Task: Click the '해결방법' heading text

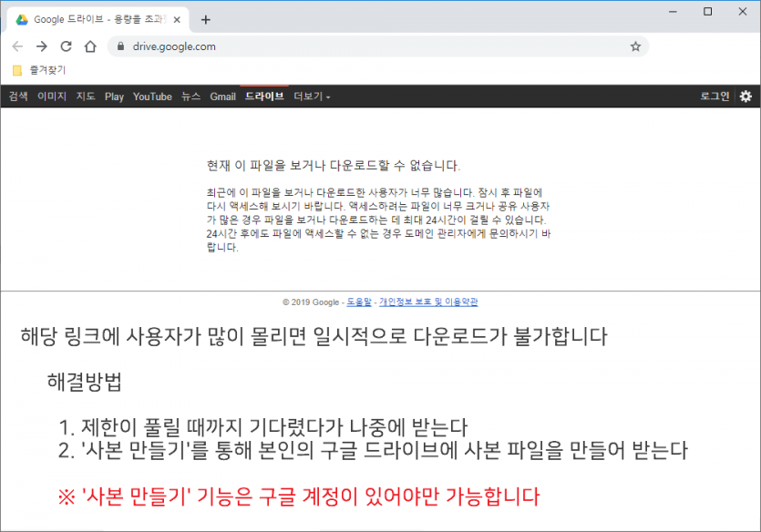Action: point(85,383)
